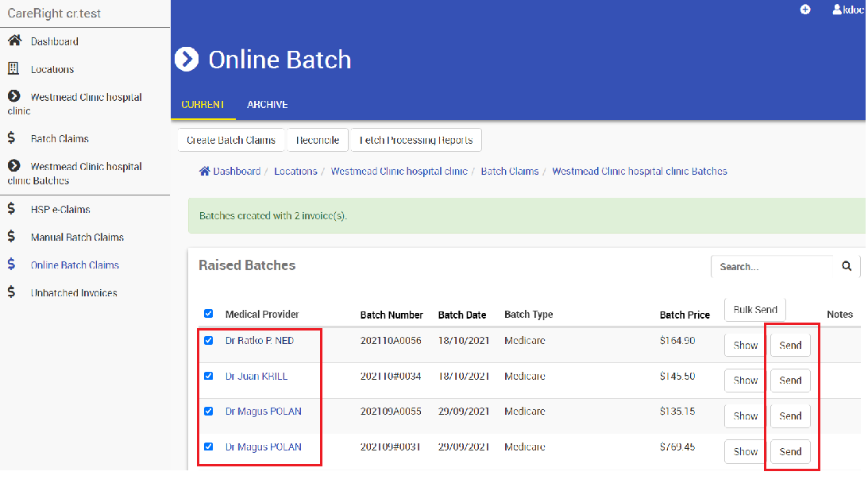Click the Locations building icon in sidebar
Viewport: 868px width, 491px height.
point(14,69)
